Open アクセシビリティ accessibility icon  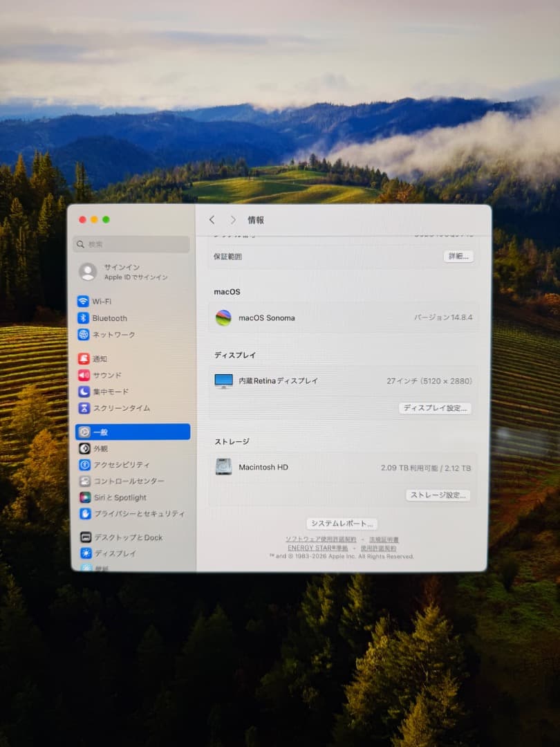(85, 465)
